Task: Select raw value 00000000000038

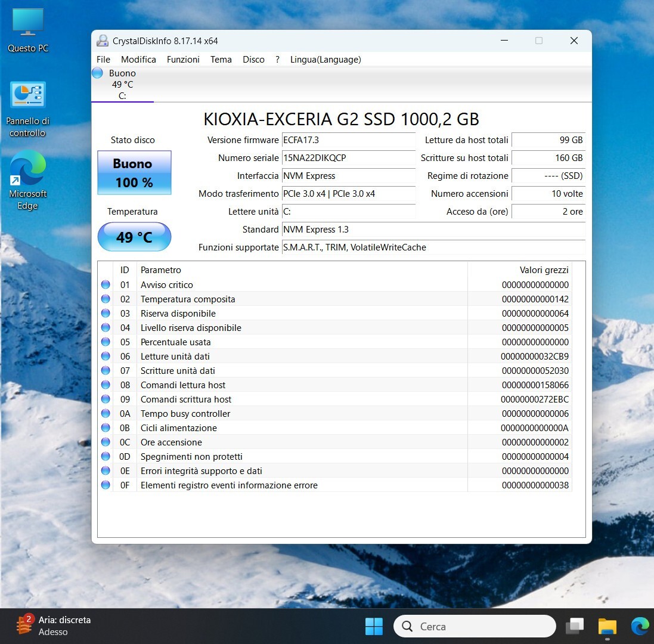Action: point(535,485)
